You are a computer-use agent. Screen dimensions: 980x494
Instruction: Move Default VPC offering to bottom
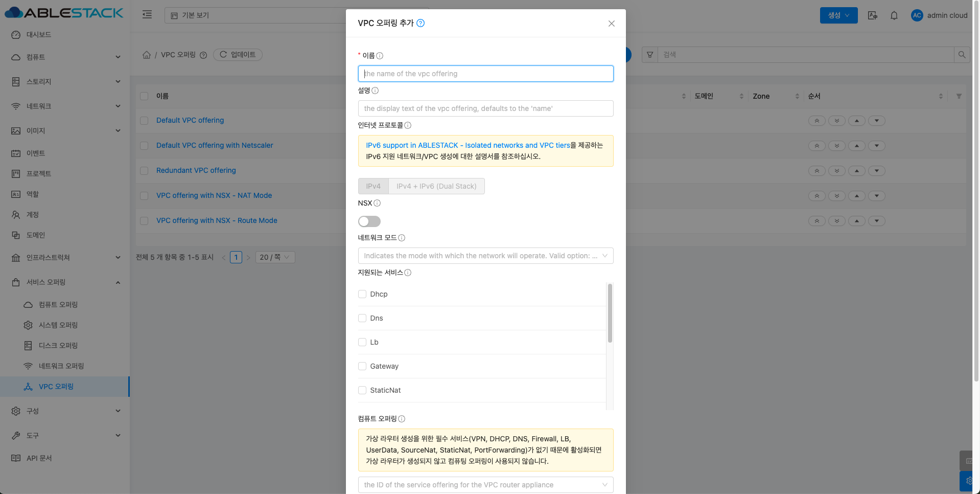pos(837,121)
